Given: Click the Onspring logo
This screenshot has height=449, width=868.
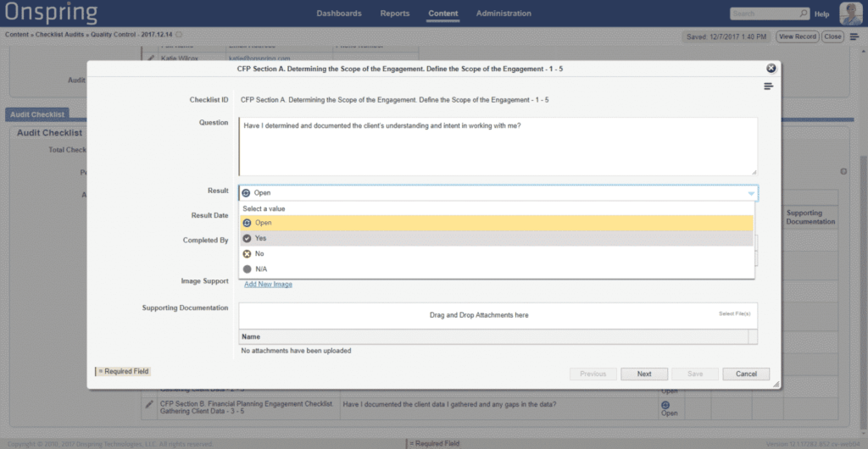Looking at the screenshot, I should (x=51, y=12).
